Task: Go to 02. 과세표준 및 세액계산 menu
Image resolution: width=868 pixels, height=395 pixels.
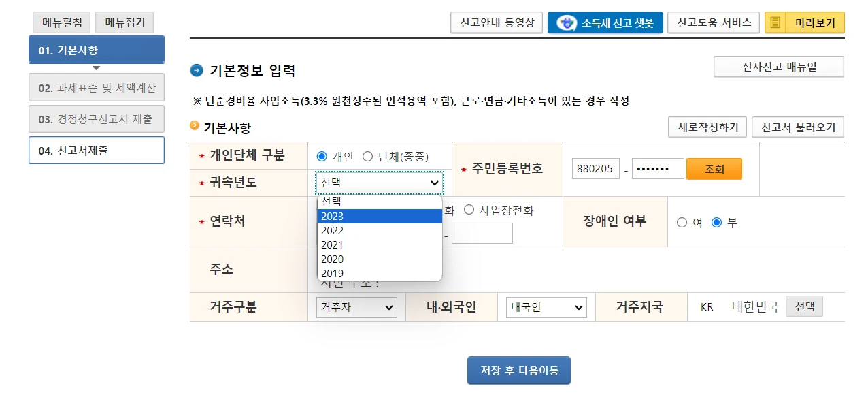Action: (97, 88)
